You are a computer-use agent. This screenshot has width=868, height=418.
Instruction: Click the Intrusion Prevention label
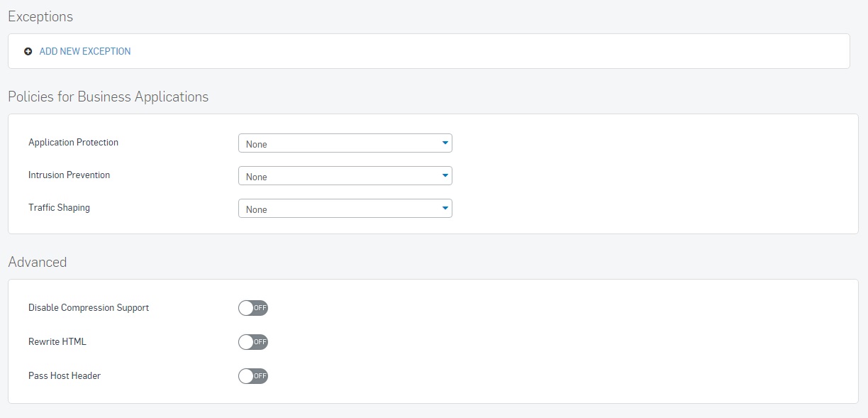pyautogui.click(x=69, y=175)
